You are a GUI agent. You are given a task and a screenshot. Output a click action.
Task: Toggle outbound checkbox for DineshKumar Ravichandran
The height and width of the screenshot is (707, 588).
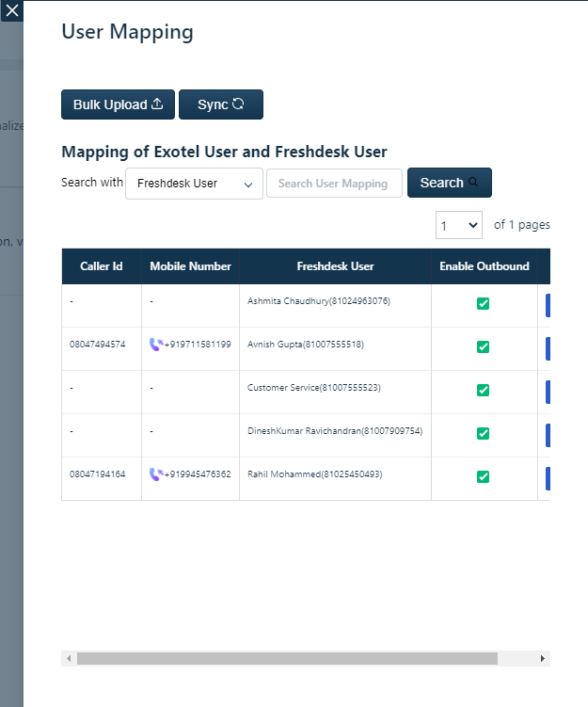tap(483, 434)
